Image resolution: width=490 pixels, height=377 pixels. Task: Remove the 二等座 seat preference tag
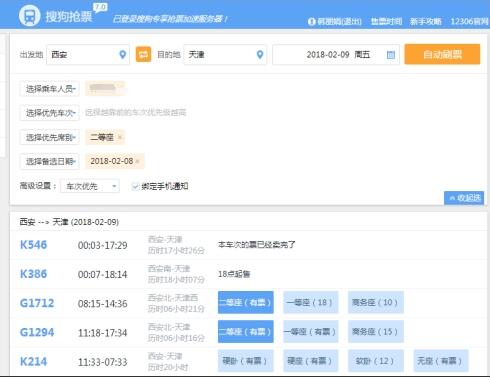(x=120, y=137)
